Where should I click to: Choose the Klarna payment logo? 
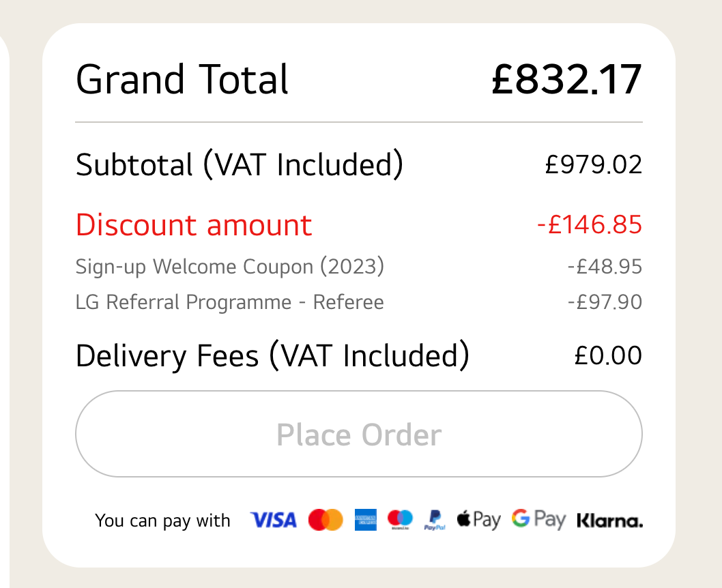(609, 522)
